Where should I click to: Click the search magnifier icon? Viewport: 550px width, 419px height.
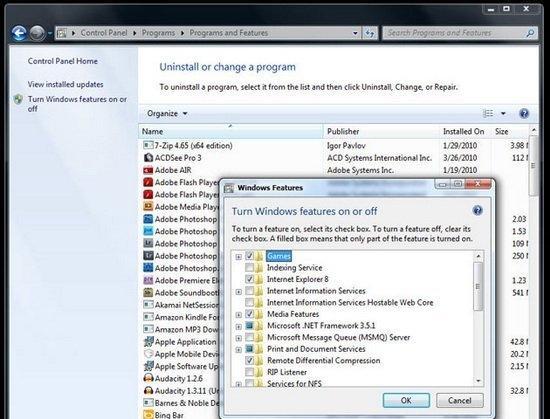[530, 33]
